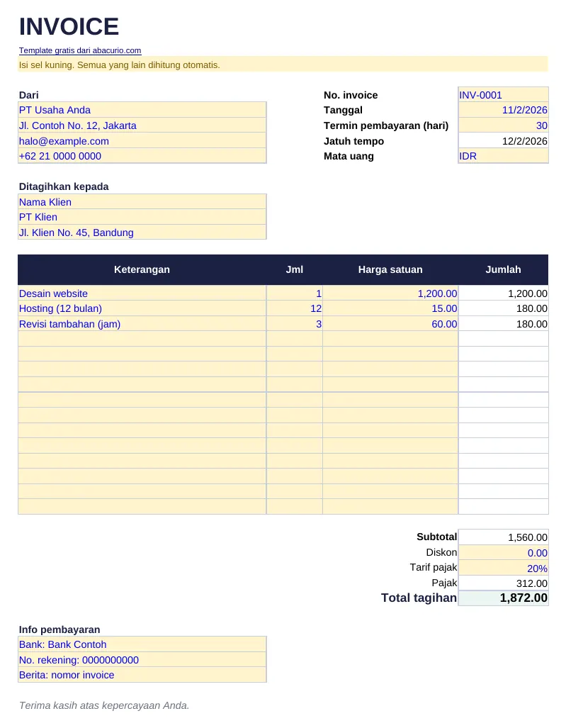This screenshot has height=728, width=566.
Task: Select the Jl. Klien No. 45, Bandung cell
Action: [x=142, y=232]
